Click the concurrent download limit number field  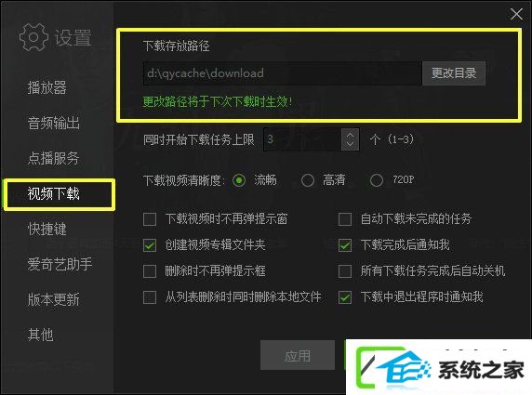pyautogui.click(x=302, y=139)
